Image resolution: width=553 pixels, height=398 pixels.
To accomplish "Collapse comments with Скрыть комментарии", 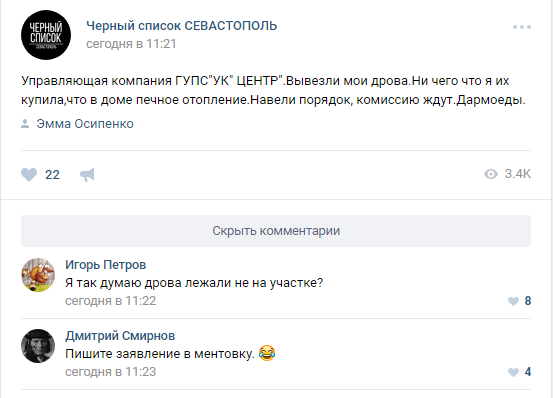I will 276,231.
